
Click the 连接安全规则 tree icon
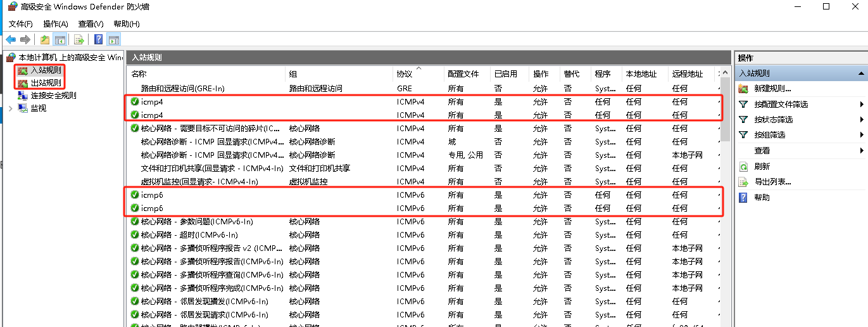click(23, 96)
